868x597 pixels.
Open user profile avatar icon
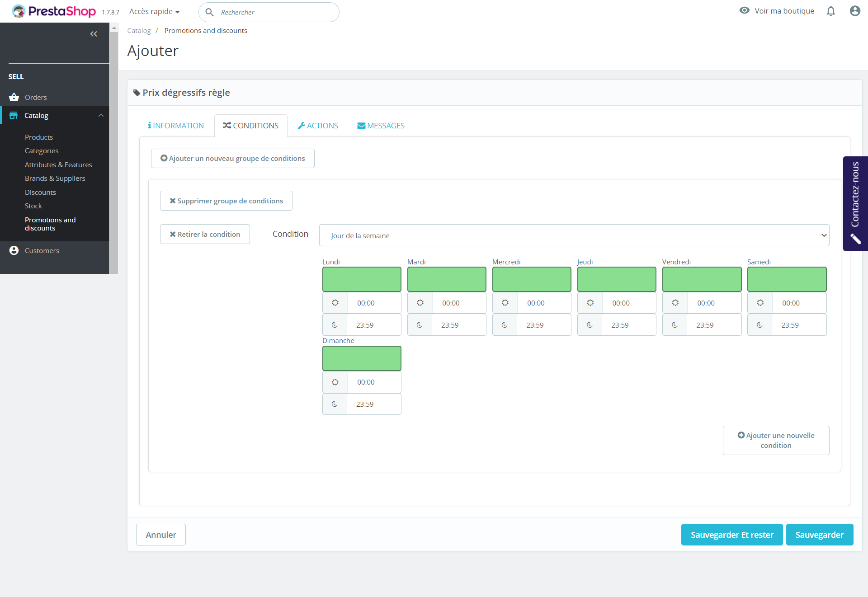(x=854, y=11)
